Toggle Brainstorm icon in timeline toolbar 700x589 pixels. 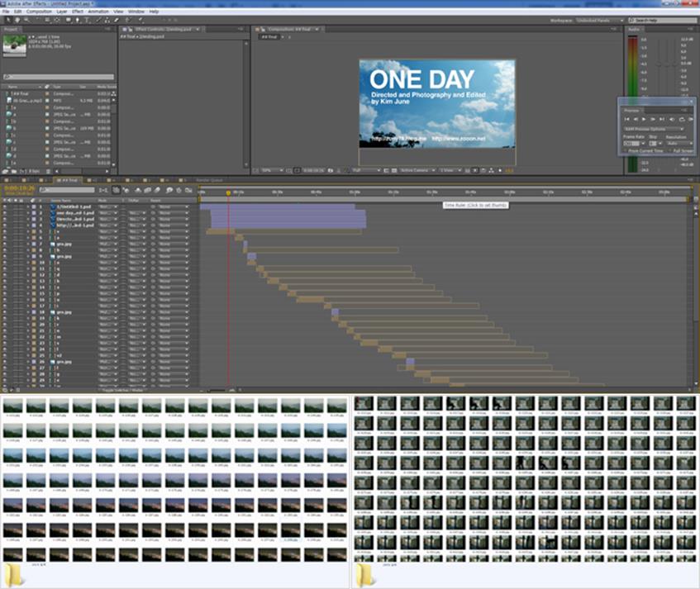pos(169,191)
